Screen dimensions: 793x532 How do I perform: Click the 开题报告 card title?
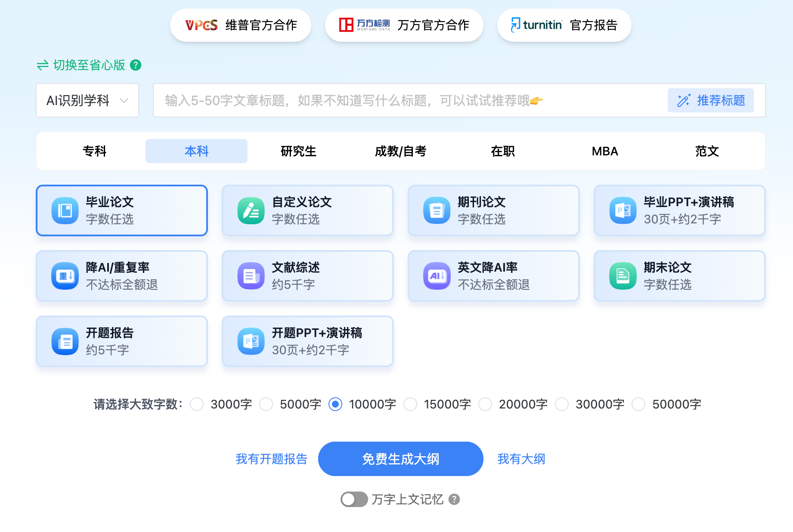click(110, 333)
